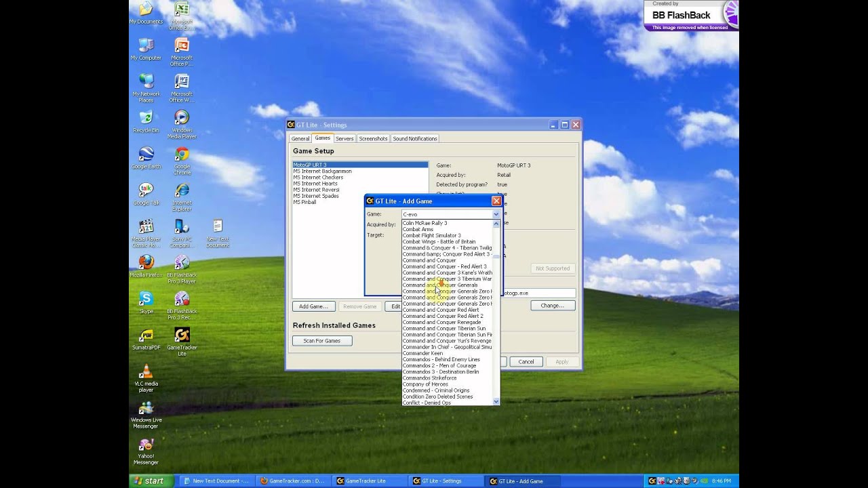Click scroll-up arrow in game list
868x488 pixels.
point(496,223)
